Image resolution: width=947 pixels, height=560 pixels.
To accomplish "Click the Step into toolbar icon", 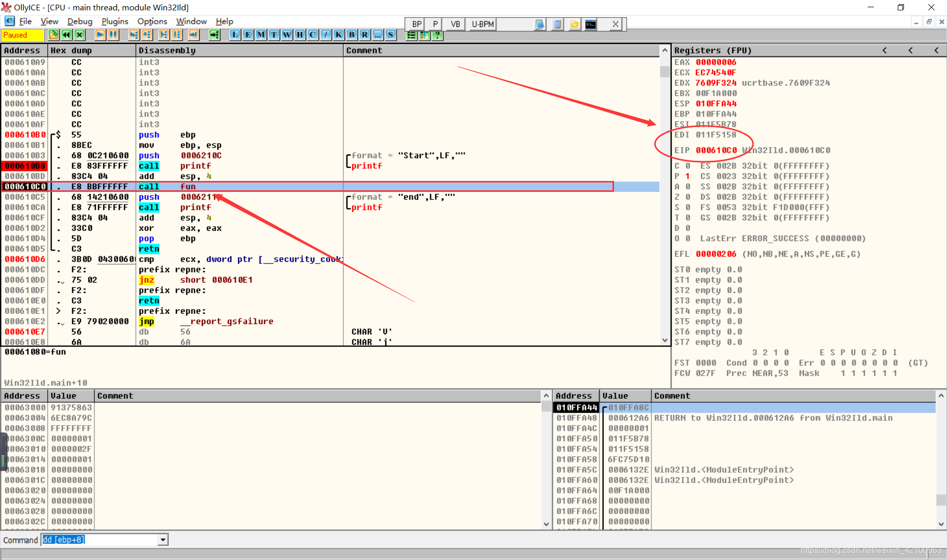I will tap(134, 35).
